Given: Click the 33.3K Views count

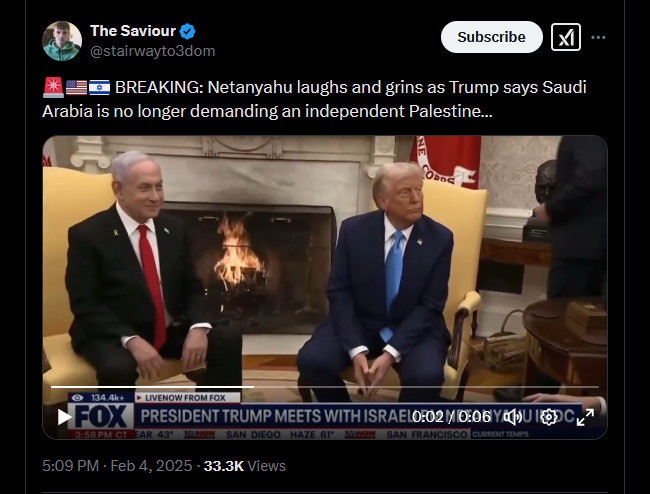Looking at the screenshot, I should click(245, 466).
